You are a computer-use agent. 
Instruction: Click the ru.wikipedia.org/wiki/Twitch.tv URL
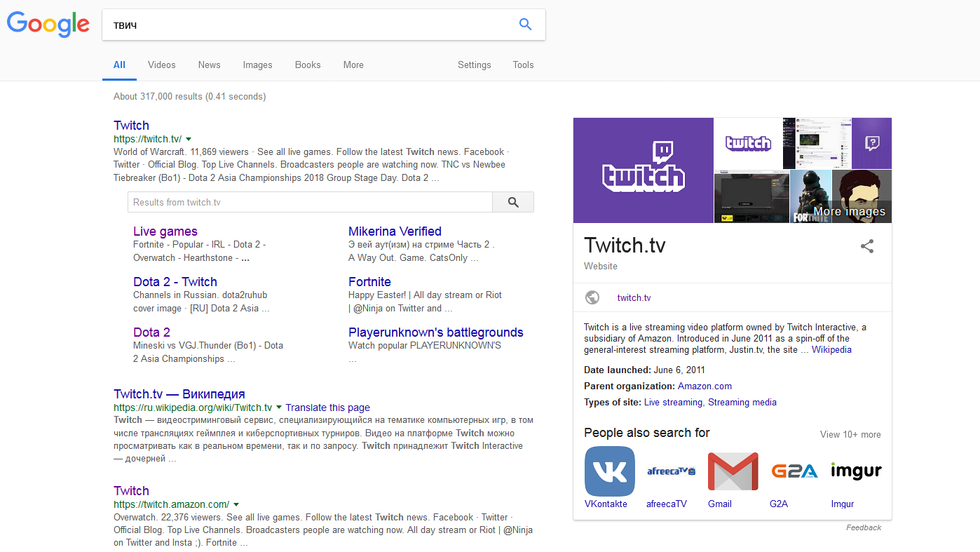click(x=193, y=408)
